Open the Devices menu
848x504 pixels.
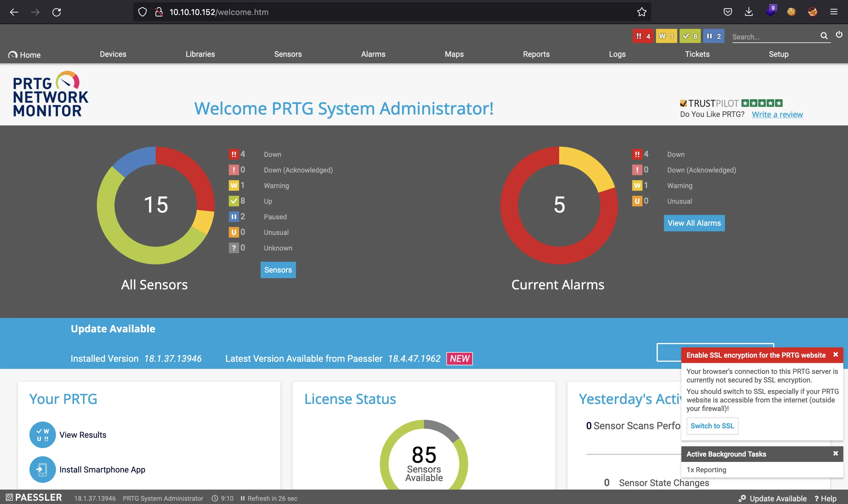pyautogui.click(x=113, y=54)
